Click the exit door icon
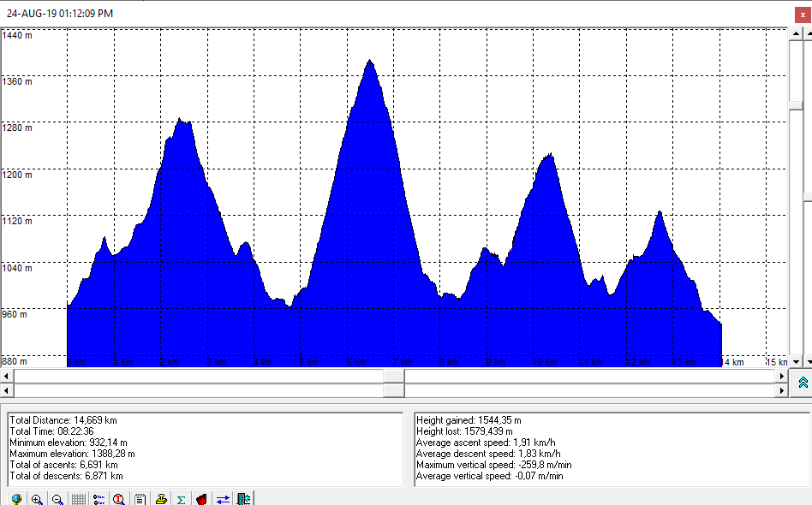Viewport: 812px width, 505px height. 244,498
